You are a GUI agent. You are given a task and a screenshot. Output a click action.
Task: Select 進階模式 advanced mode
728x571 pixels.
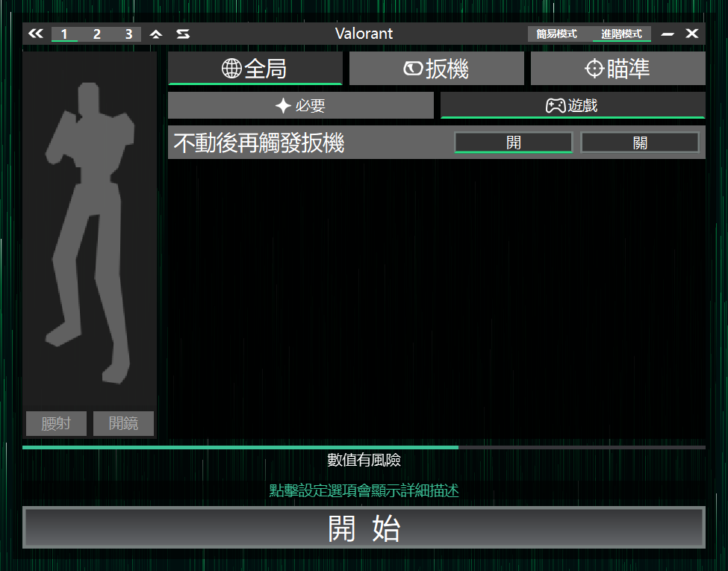[x=621, y=34]
